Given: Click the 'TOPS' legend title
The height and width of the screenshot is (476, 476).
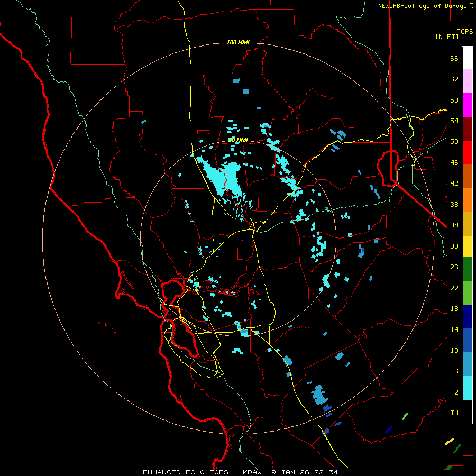Looking at the screenshot, I should pos(465,32).
